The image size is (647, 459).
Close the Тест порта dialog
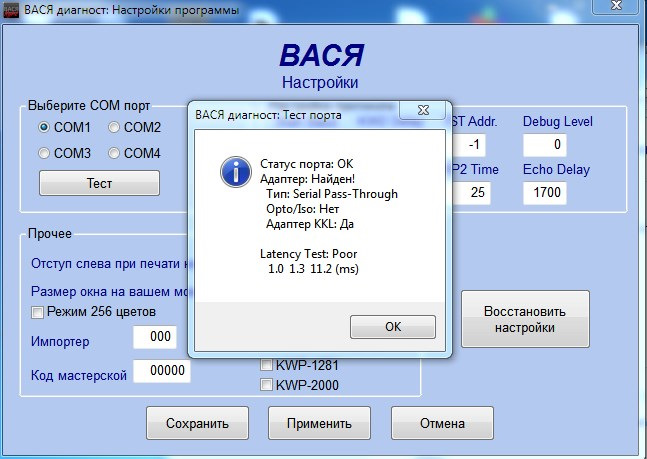coord(423,110)
